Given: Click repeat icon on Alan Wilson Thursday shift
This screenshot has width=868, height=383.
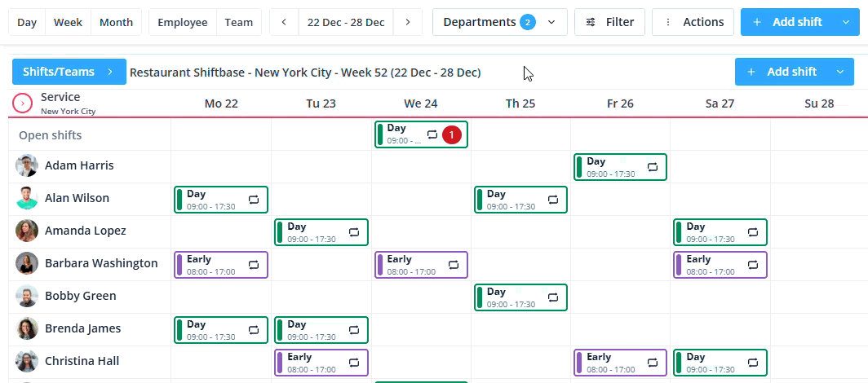Looking at the screenshot, I should pos(553,200).
